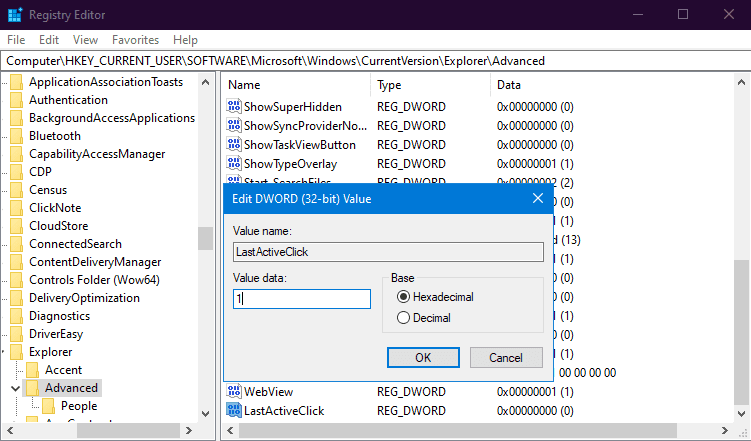Click the values pane horizontal scroll right arrow
The height and width of the screenshot is (441, 751).
[725, 430]
